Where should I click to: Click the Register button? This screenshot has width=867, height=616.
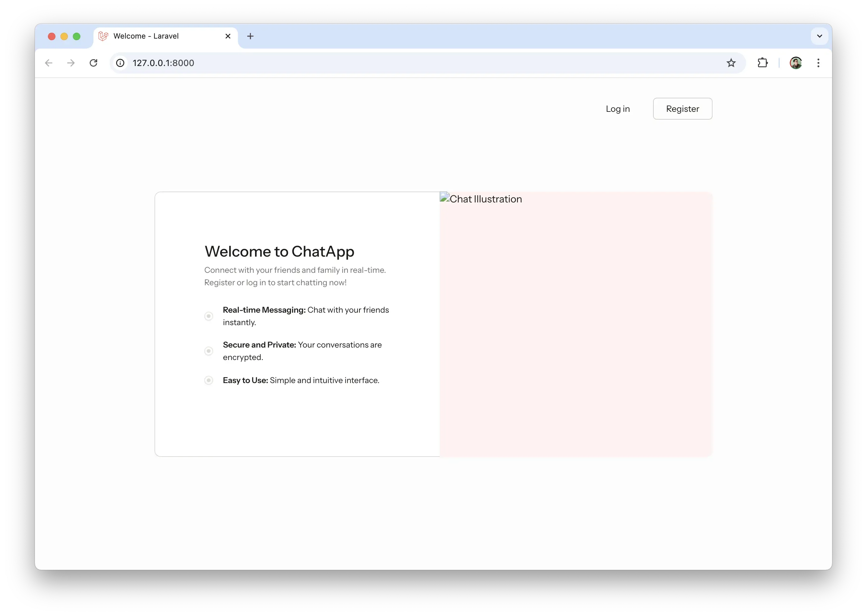click(x=682, y=109)
